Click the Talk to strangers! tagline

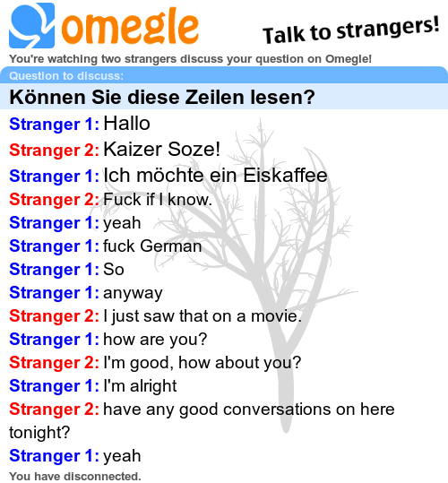350,30
